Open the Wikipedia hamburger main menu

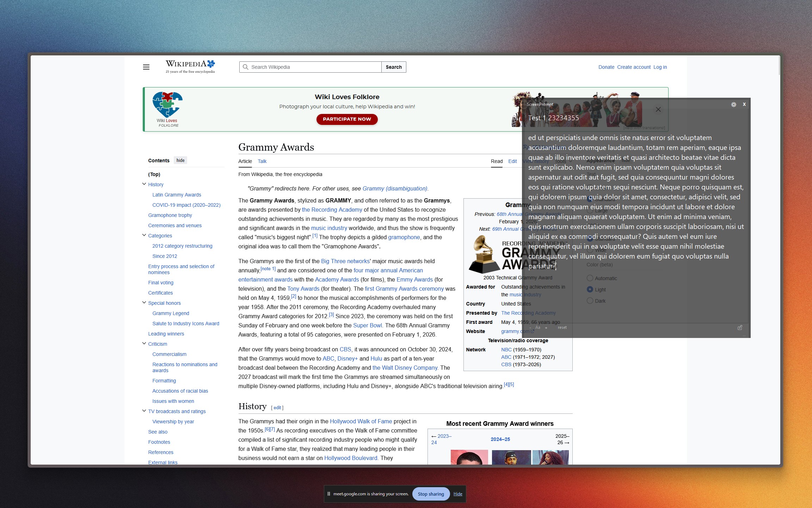click(146, 67)
